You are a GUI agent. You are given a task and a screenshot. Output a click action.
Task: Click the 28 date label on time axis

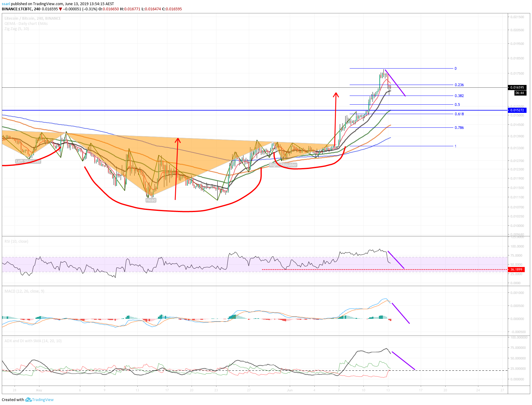[15, 390]
